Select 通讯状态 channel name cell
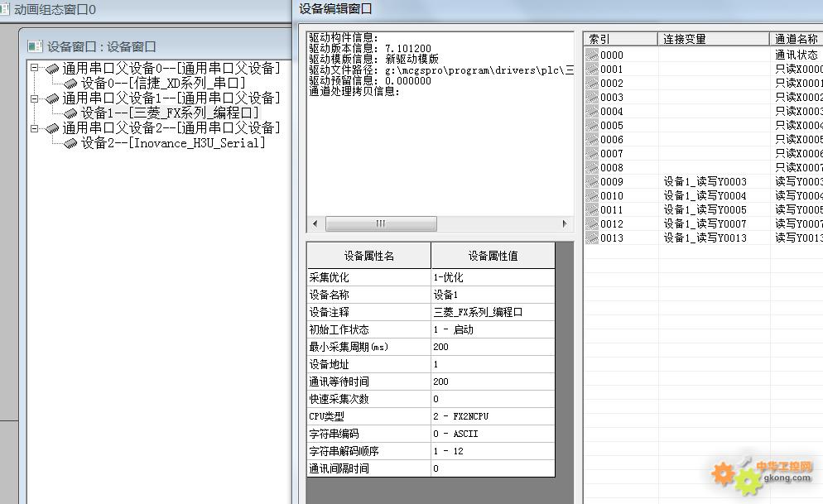 (x=797, y=55)
